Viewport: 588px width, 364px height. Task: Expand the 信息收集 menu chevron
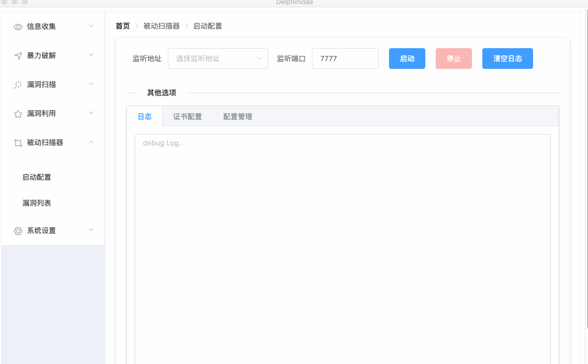(x=91, y=26)
